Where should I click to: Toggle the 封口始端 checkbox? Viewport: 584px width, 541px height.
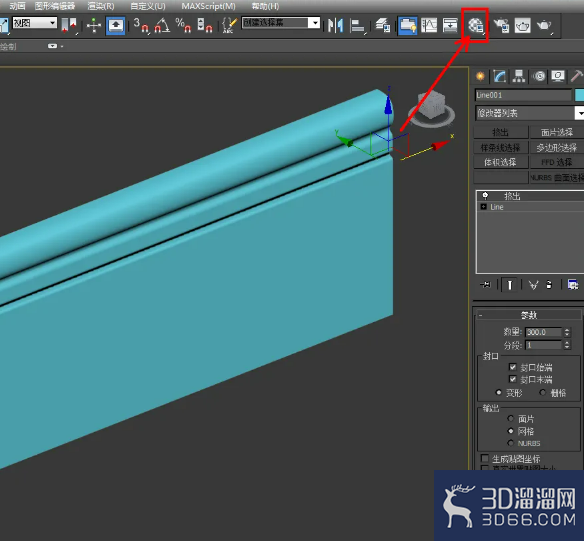coord(512,367)
